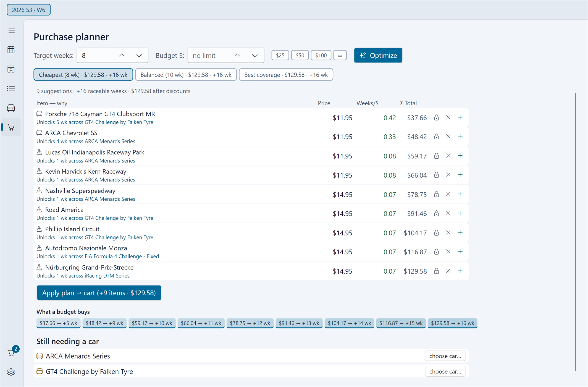This screenshot has width=588, height=387.
Task: Remove Road America from the plan
Action: (448, 213)
